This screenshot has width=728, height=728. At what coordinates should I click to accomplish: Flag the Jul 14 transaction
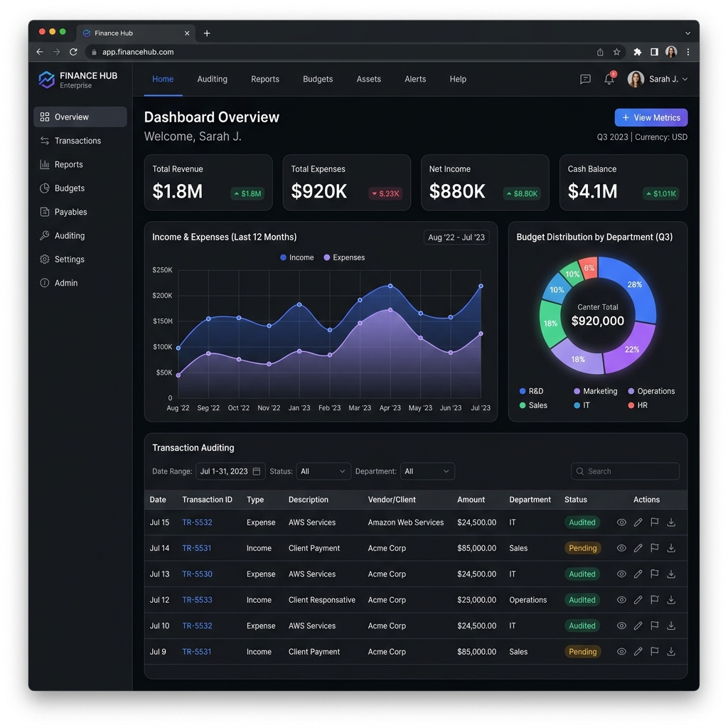[655, 548]
